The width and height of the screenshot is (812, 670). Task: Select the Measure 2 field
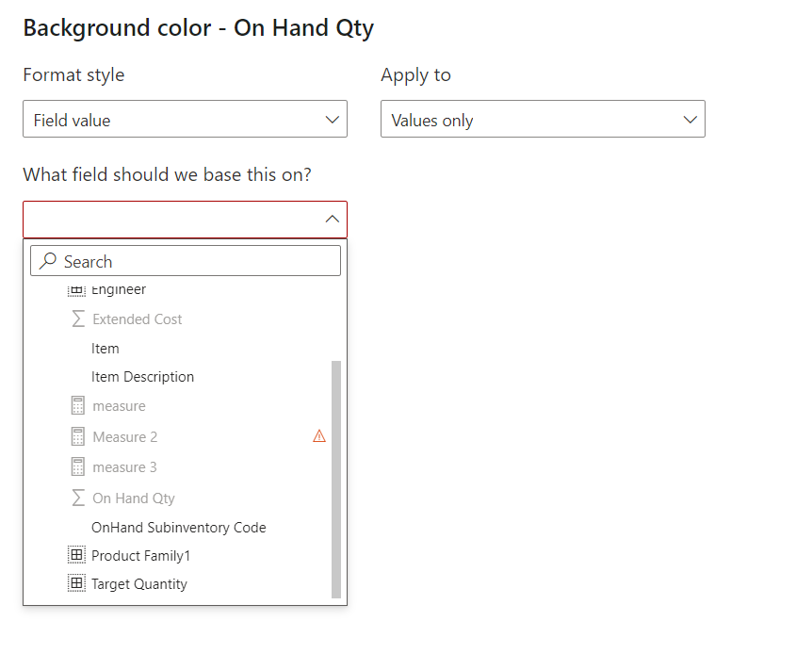coord(124,437)
